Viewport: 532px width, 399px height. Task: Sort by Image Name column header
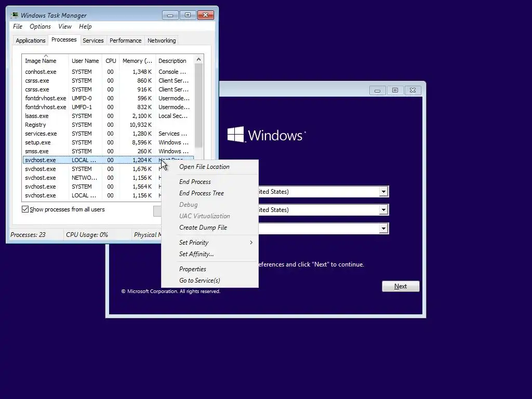[45, 60]
